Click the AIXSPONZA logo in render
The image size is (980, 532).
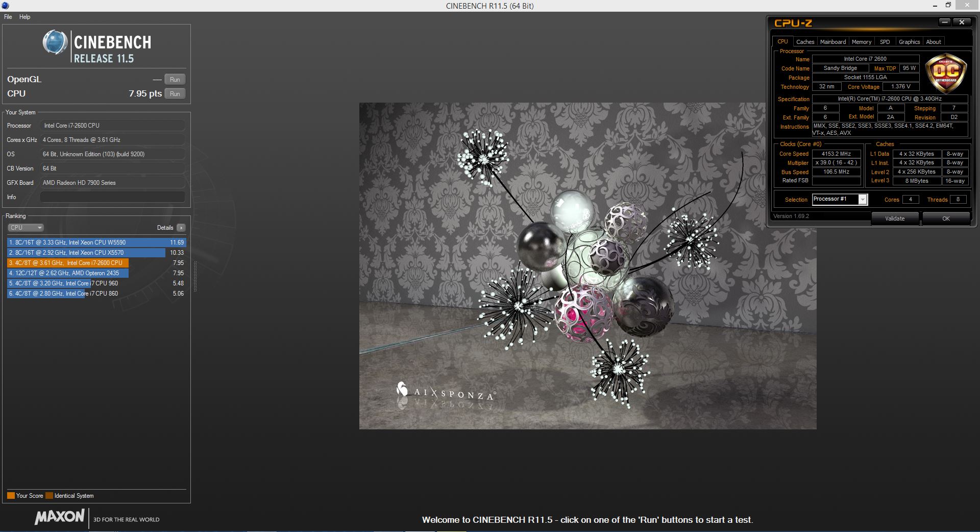pyautogui.click(x=446, y=392)
